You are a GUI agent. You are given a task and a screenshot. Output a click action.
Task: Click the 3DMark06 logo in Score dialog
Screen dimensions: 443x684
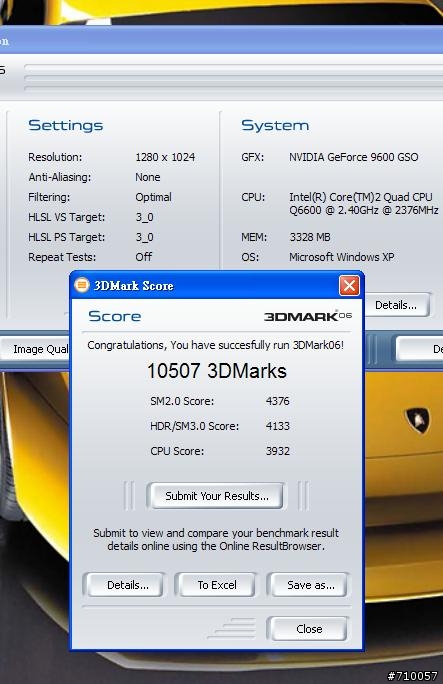click(308, 316)
